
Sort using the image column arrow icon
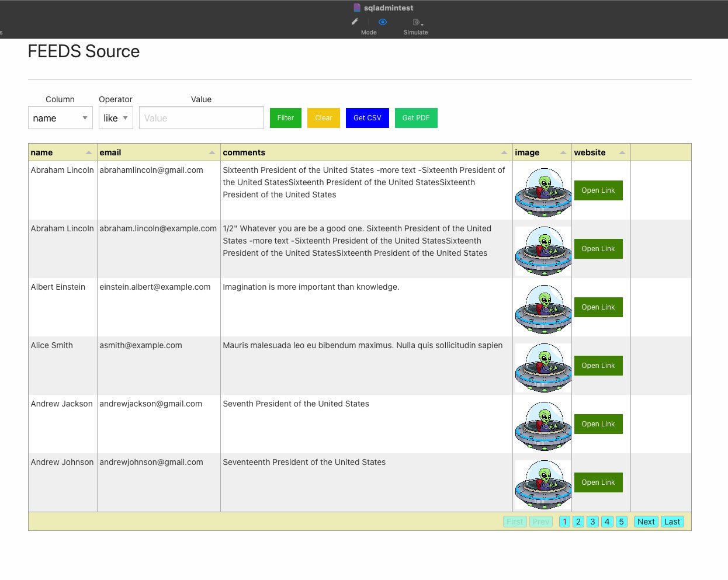point(564,151)
